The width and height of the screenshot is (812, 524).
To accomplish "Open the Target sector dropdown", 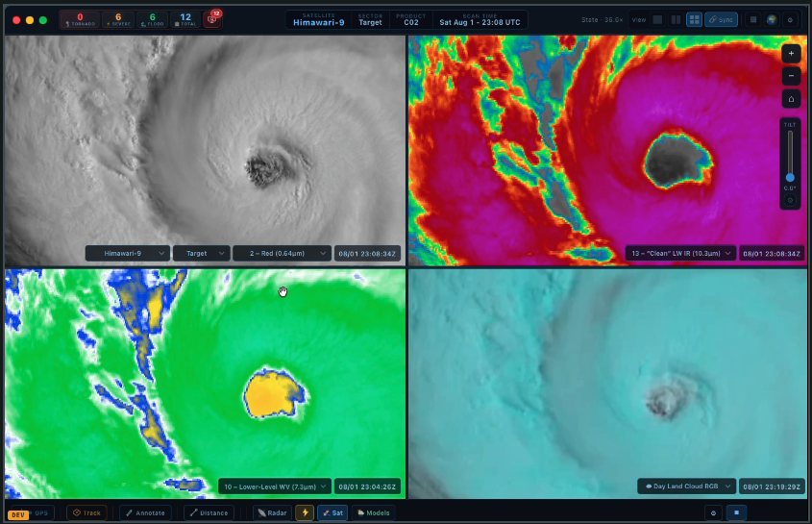I will tap(202, 254).
